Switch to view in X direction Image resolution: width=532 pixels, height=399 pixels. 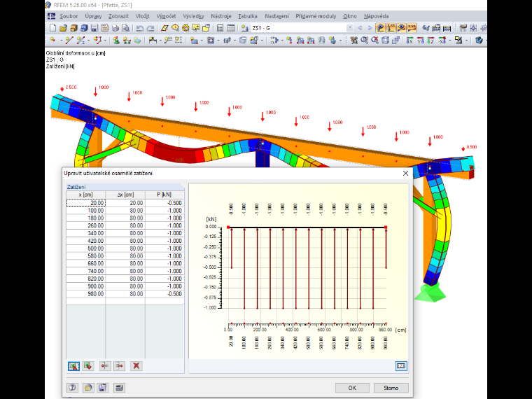[410, 41]
